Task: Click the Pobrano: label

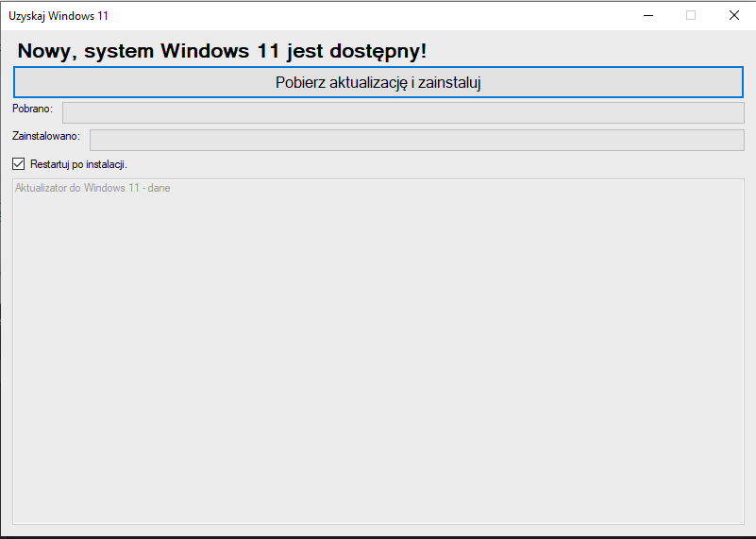Action: (32, 109)
